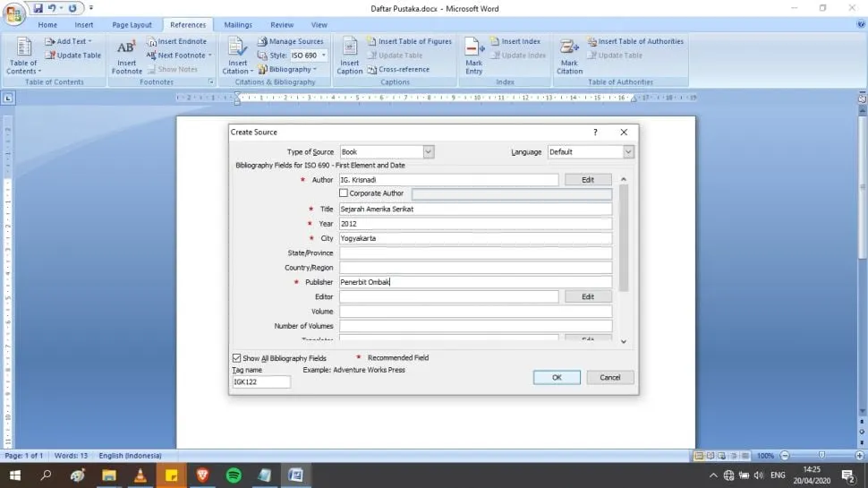The image size is (868, 488).
Task: Click Edit button next to Author
Action: coord(588,180)
